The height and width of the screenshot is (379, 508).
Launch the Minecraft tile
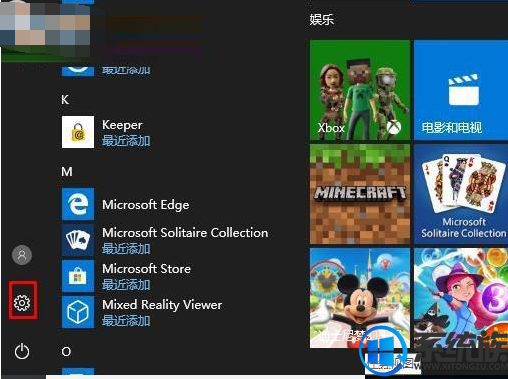click(x=360, y=194)
